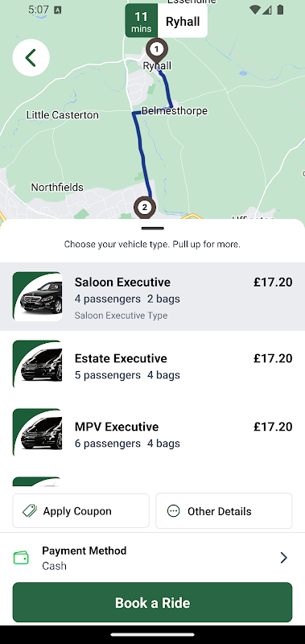305x644 pixels.
Task: Pick MPV Executive vehicle type
Action: click(152, 433)
